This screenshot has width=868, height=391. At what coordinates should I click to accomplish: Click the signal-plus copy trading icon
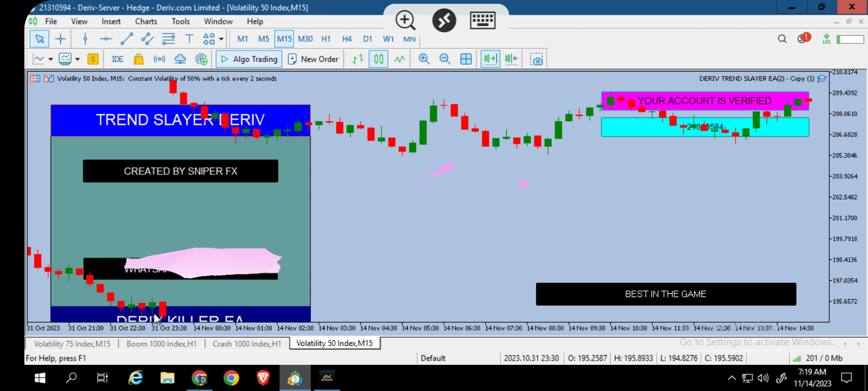[201, 59]
